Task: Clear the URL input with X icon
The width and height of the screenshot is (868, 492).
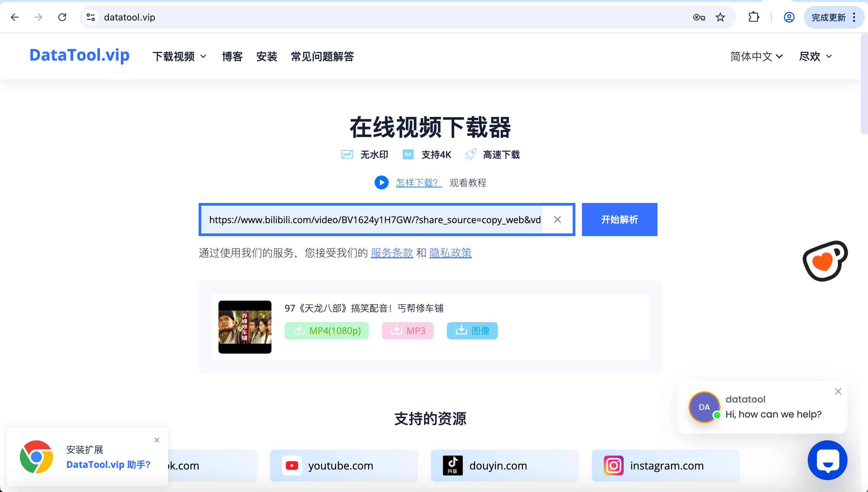Action: click(557, 220)
